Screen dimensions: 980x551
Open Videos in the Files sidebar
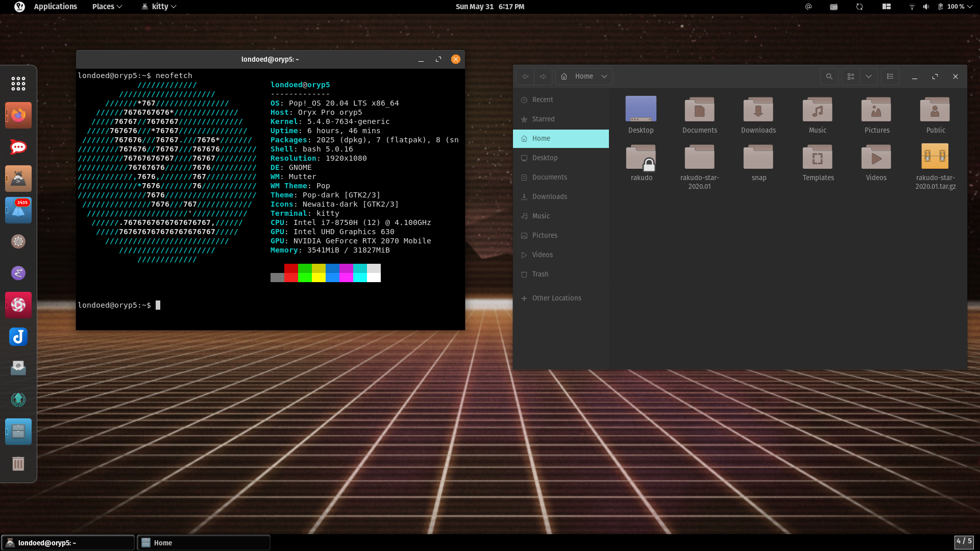pos(561,255)
